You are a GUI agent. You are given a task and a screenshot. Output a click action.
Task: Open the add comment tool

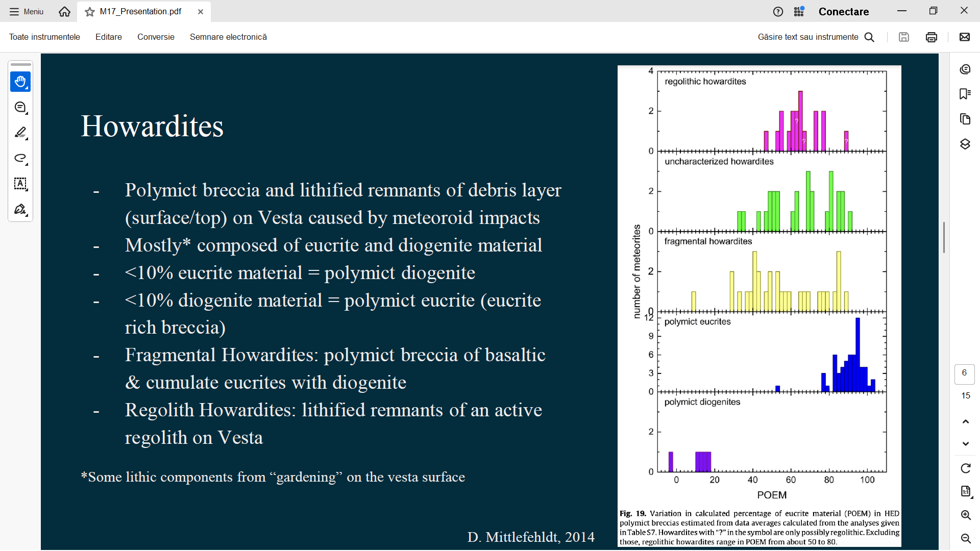coord(20,107)
